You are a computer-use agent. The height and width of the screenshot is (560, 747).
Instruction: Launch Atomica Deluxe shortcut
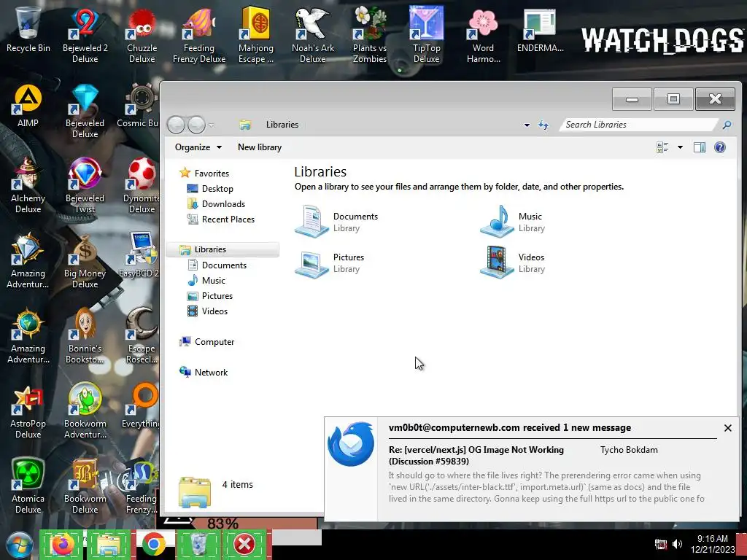click(x=28, y=486)
